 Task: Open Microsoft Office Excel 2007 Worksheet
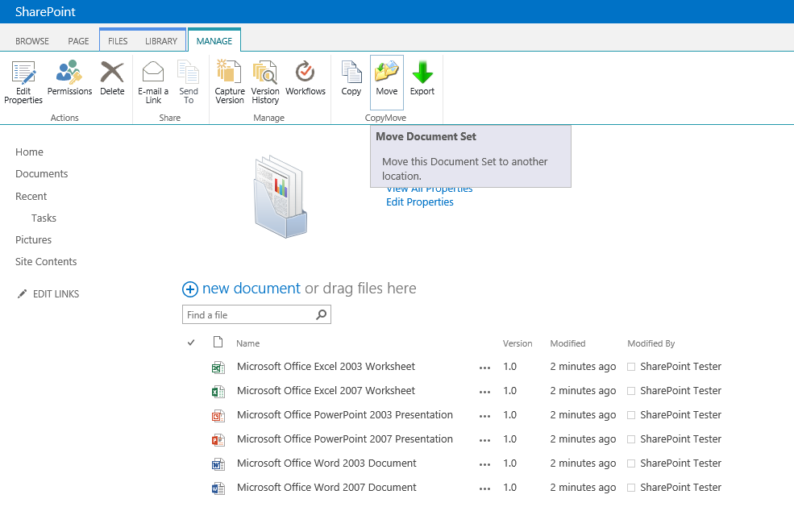pos(326,391)
